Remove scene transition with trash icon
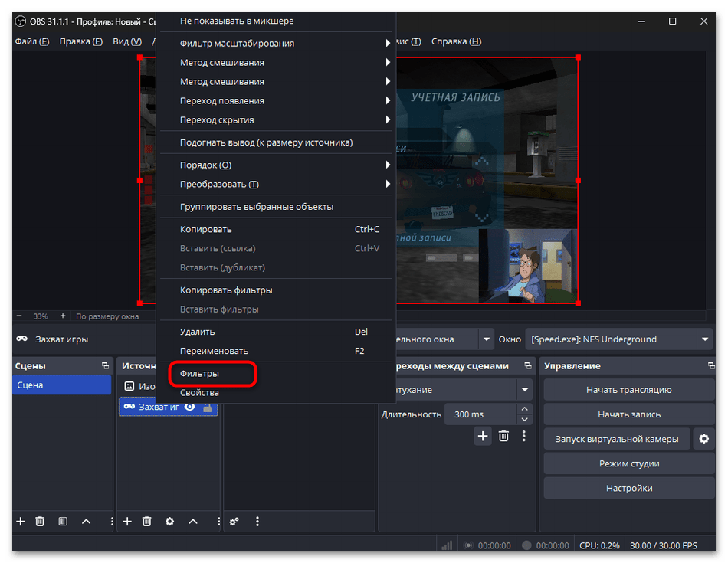 [x=503, y=436]
